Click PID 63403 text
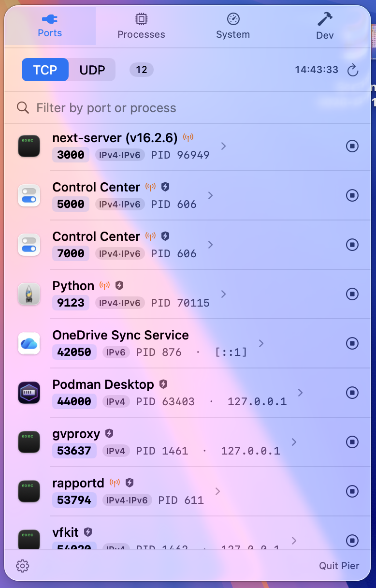Viewport: 376px width, 588px height. pyautogui.click(x=165, y=401)
